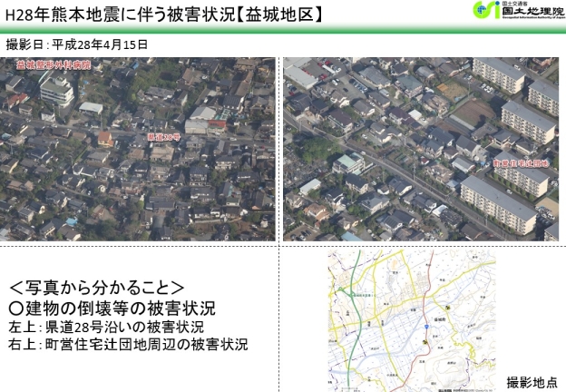Image resolution: width=566 pixels, height=392 pixels.
Task: Click the red label 町営住宅辻団地 in right photo
Action: pyautogui.click(x=521, y=164)
